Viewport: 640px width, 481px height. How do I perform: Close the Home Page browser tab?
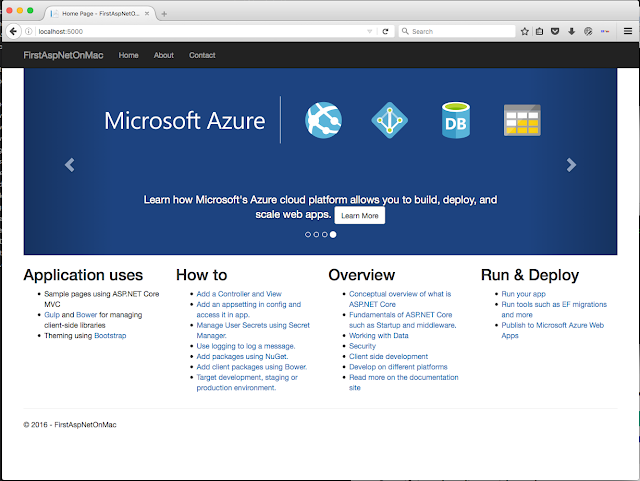[x=147, y=13]
